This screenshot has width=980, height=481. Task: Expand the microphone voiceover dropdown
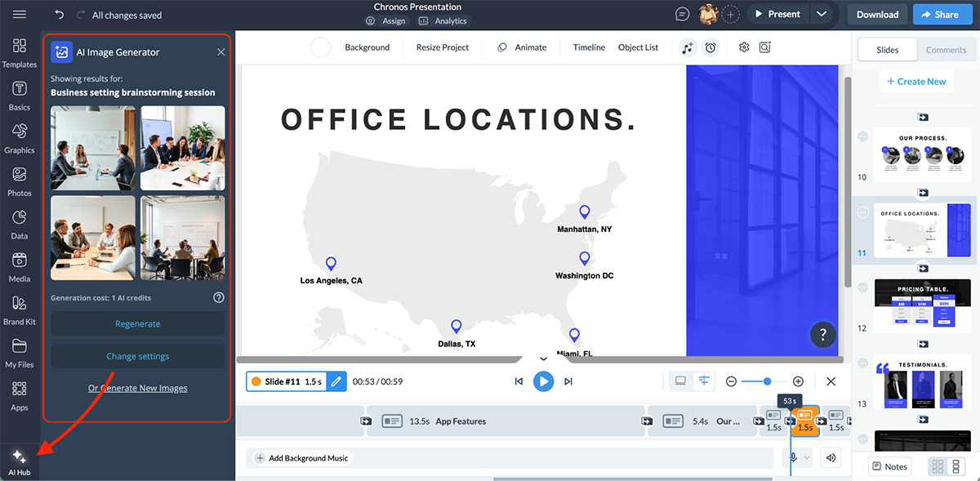coord(807,457)
